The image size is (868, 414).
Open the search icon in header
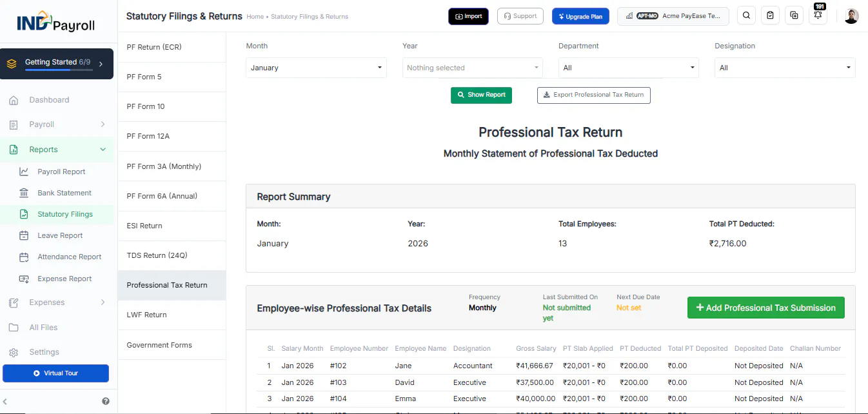point(746,16)
